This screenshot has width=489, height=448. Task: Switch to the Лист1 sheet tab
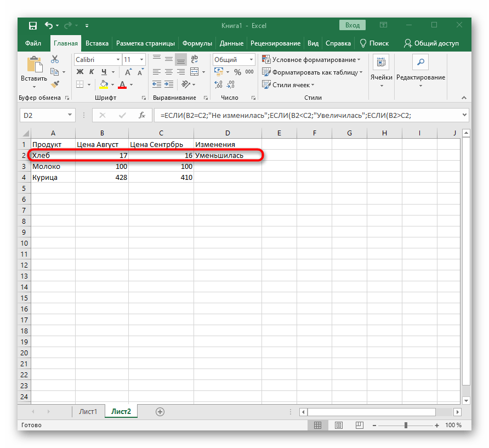coord(88,411)
